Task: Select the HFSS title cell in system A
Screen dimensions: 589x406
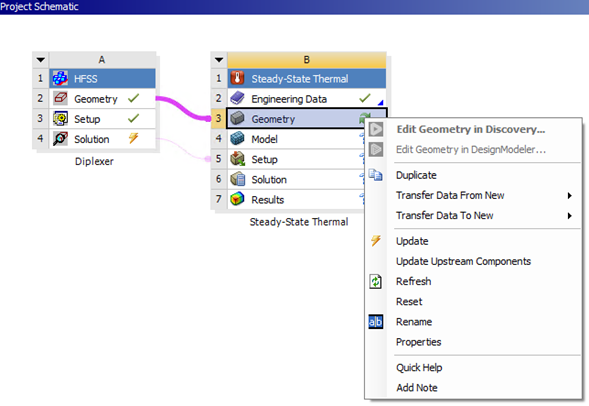Action: pos(102,78)
